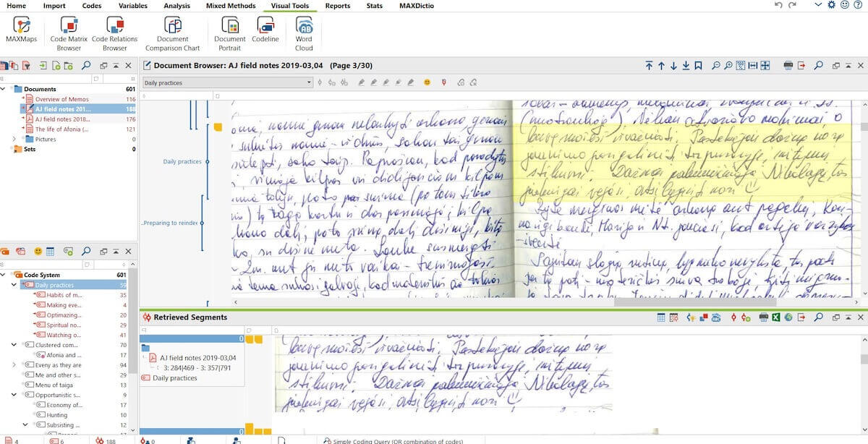Select the Habits of m... code

64,295
